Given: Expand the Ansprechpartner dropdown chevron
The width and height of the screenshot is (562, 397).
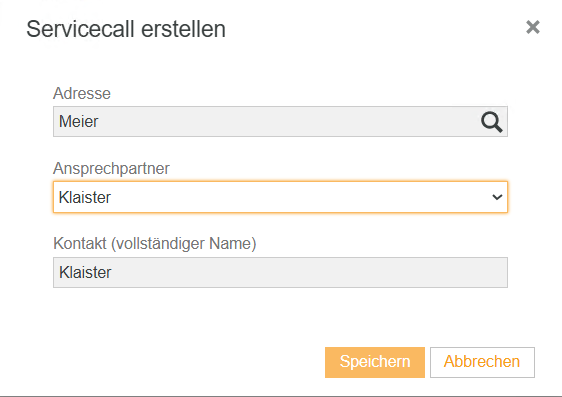Looking at the screenshot, I should coord(497,197).
